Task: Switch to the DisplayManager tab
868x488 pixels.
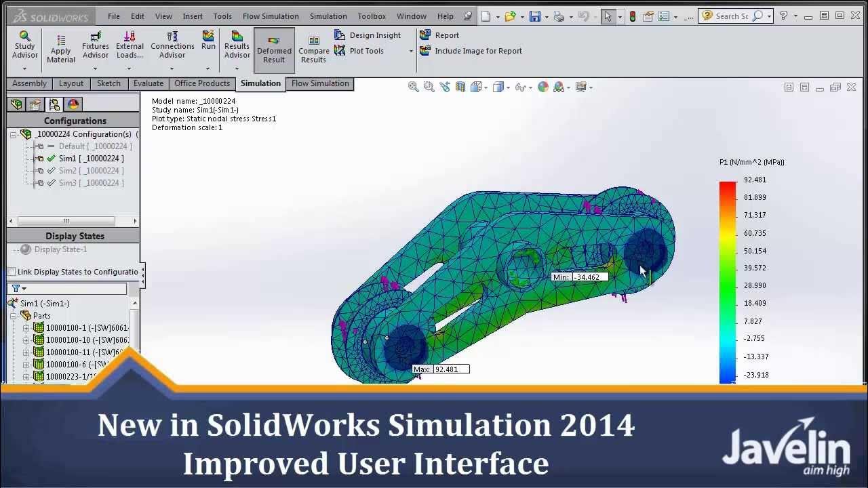Action: 73,104
